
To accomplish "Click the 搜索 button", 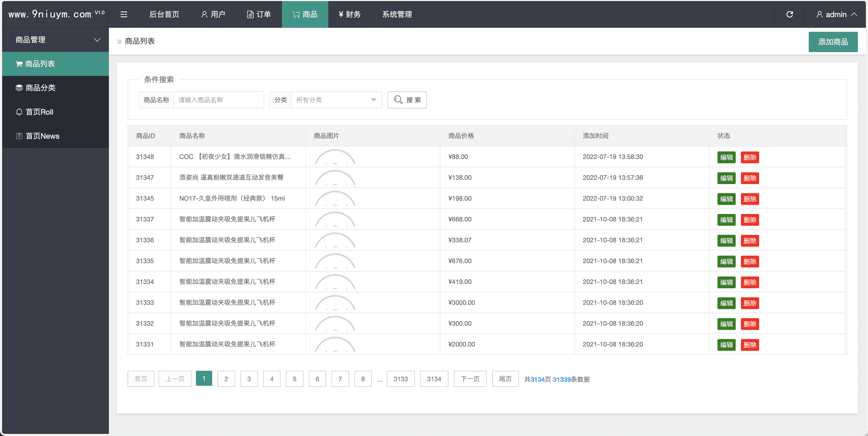I will 407,100.
